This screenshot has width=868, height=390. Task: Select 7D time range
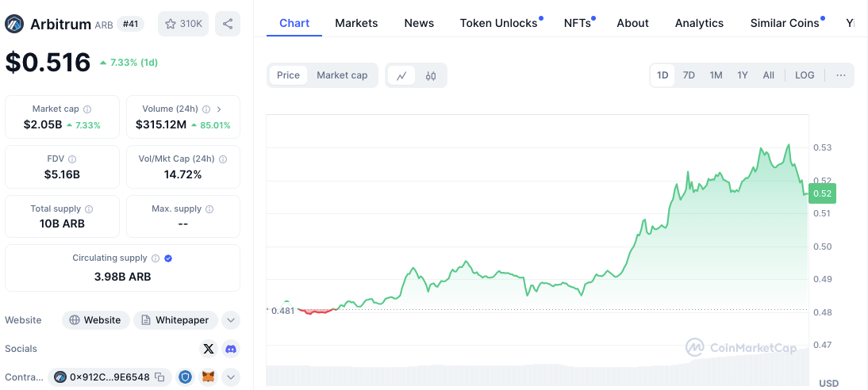click(x=689, y=75)
